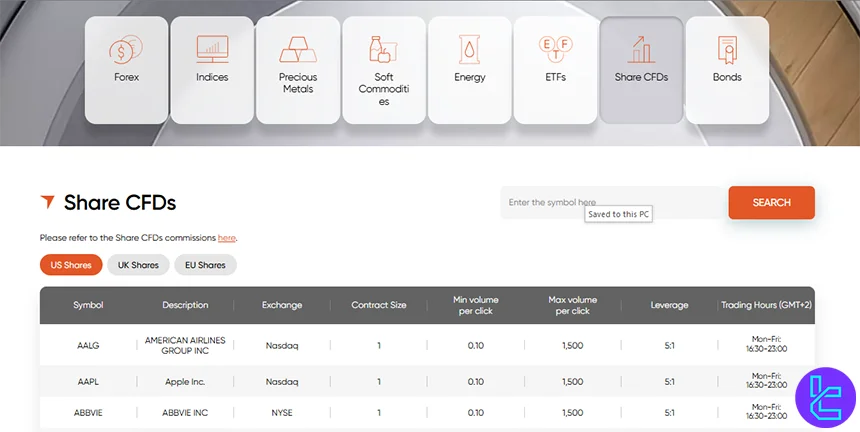Image resolution: width=860 pixels, height=432 pixels.
Task: Select the ETFs circles icon
Action: 555,49
